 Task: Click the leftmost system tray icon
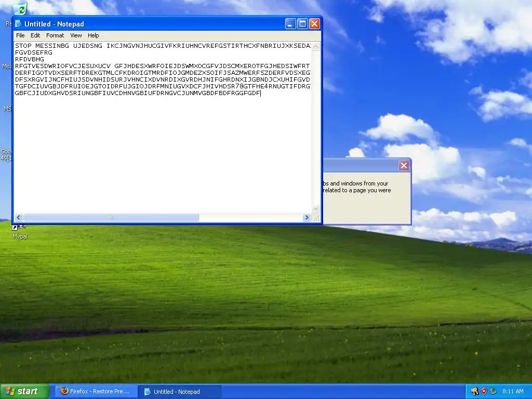pos(475,392)
